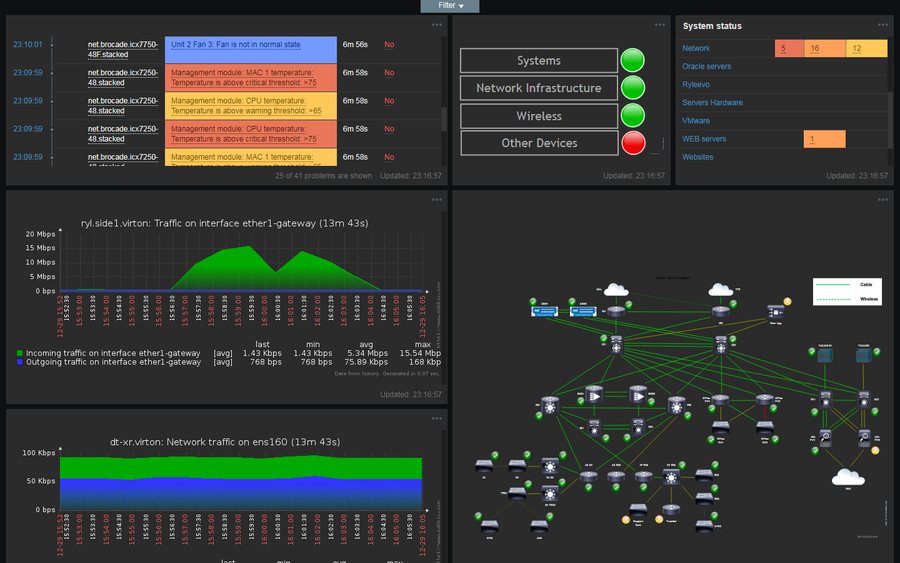
Task: Open the ens160 graph widget three-dot menu
Action: 437,418
